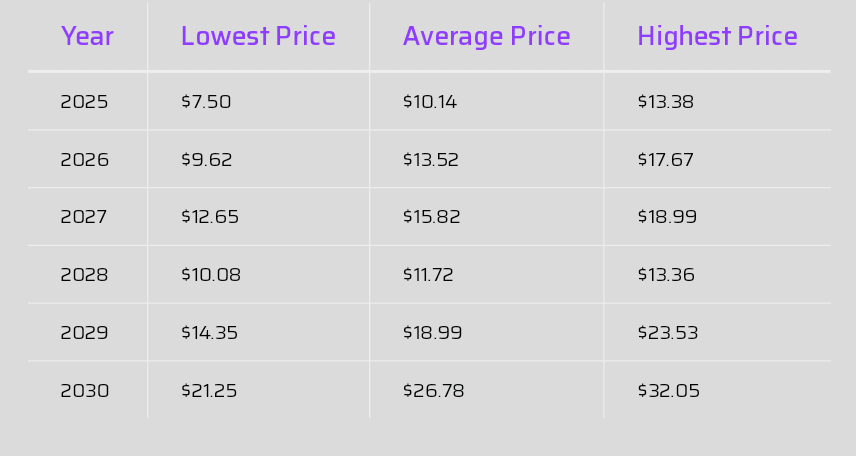856x456 pixels.
Task: Select the 2027 year cell
Action: (x=84, y=217)
